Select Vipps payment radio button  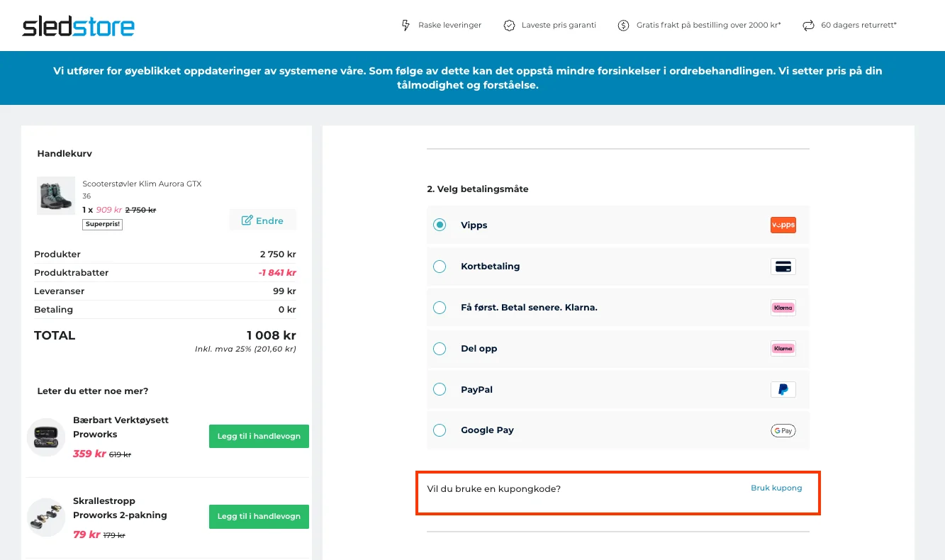click(440, 225)
